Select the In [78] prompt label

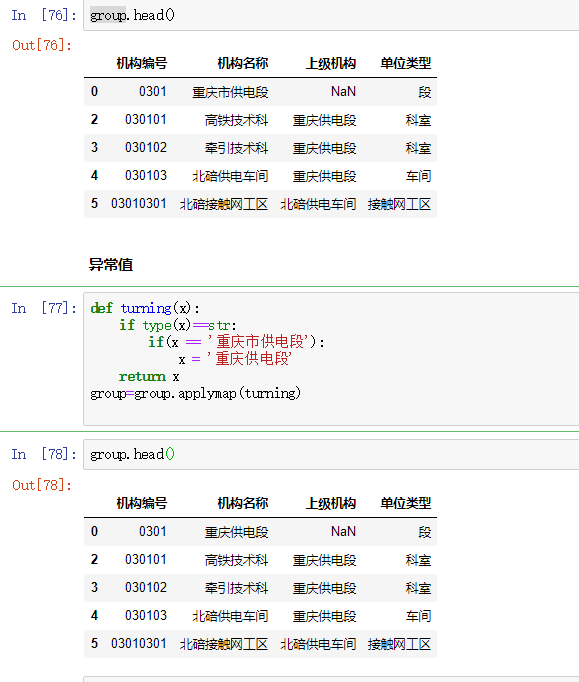click(x=44, y=454)
